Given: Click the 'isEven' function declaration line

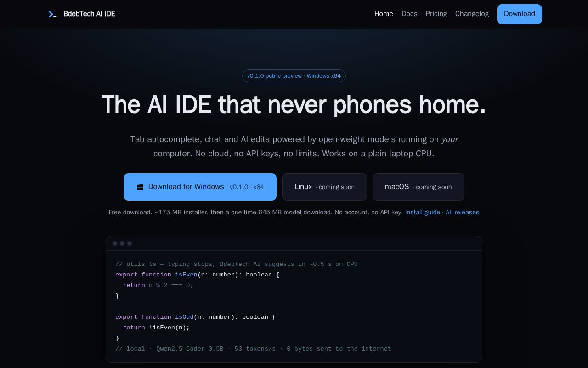Looking at the screenshot, I should tap(197, 275).
